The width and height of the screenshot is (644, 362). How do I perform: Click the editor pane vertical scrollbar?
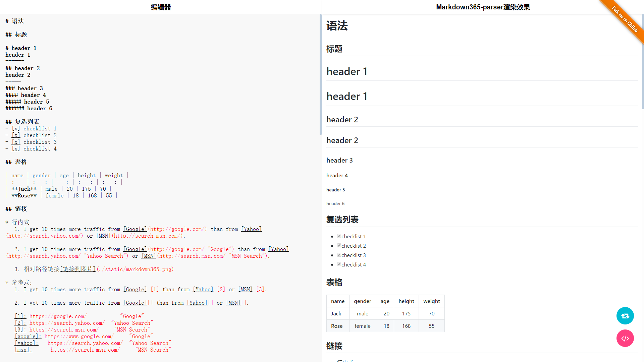click(x=320, y=74)
